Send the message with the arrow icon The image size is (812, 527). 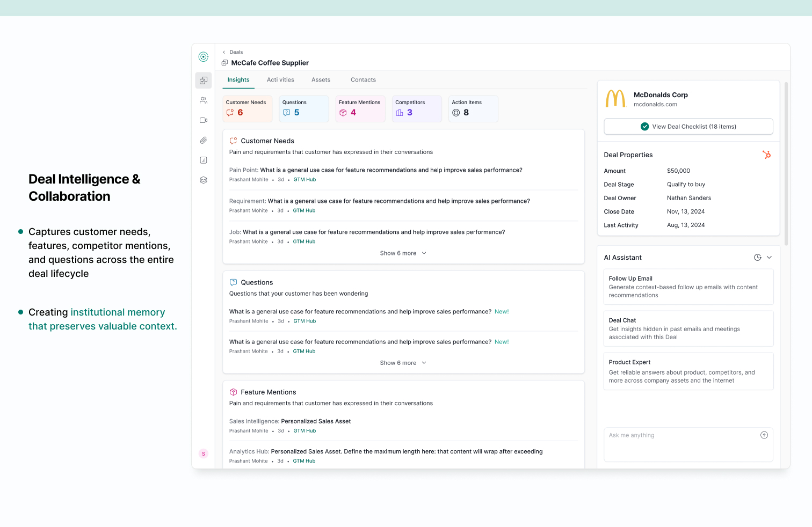click(x=764, y=435)
